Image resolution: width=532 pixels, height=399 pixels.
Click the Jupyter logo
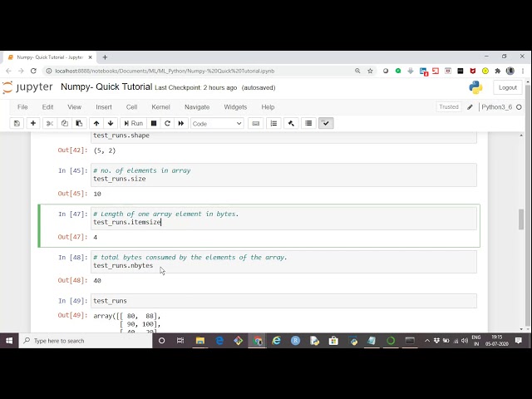point(27,87)
